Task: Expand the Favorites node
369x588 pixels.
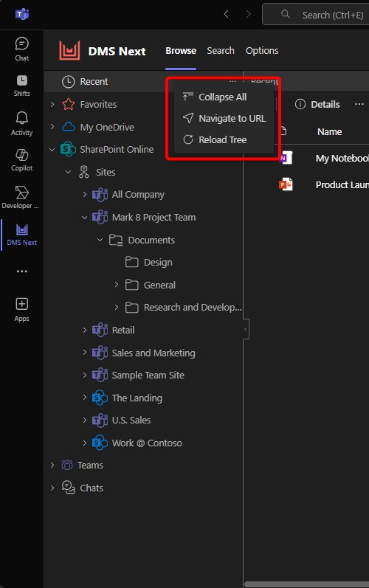Action: pyautogui.click(x=52, y=104)
